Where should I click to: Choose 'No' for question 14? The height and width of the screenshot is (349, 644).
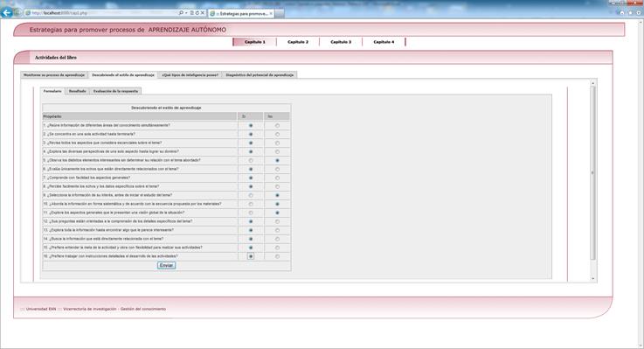pyautogui.click(x=277, y=239)
